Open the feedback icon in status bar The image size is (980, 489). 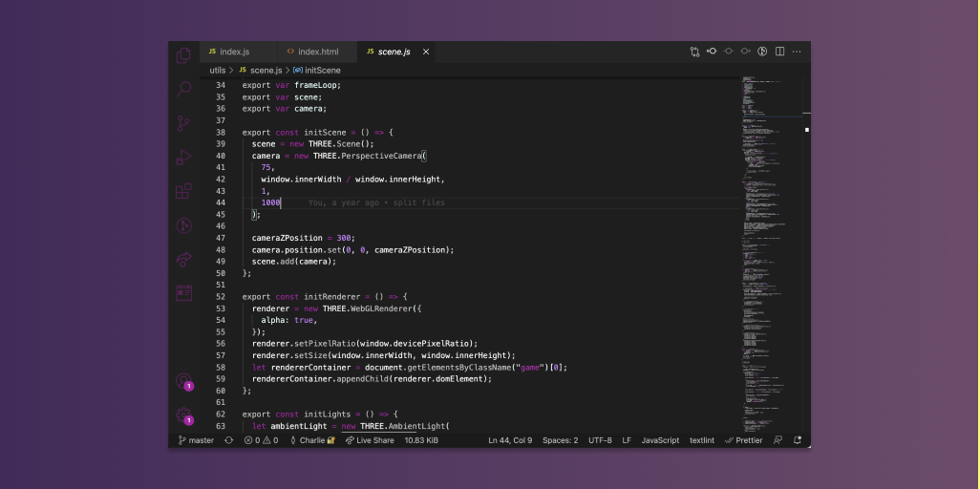click(x=778, y=440)
